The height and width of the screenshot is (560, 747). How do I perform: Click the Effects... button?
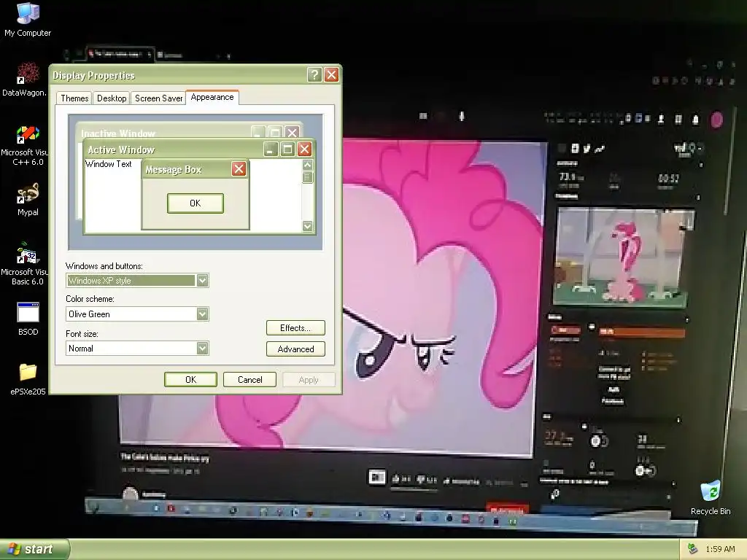pos(295,327)
